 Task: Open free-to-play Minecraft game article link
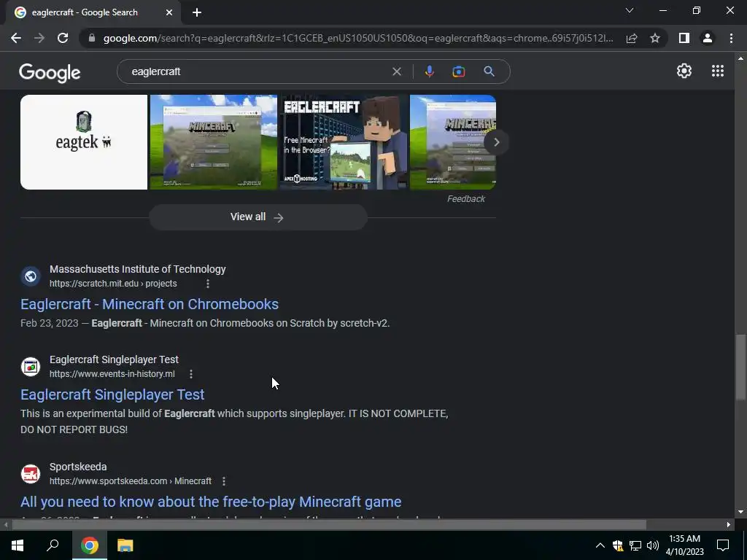[x=211, y=502]
